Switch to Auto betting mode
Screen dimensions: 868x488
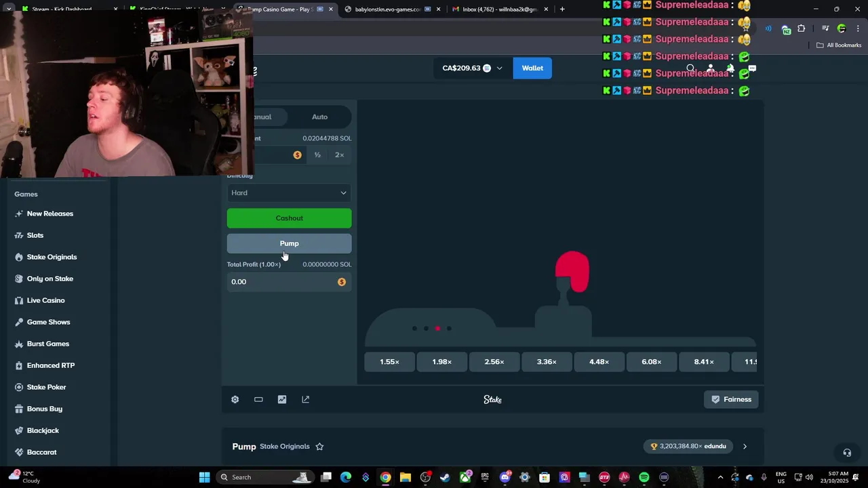tap(319, 117)
